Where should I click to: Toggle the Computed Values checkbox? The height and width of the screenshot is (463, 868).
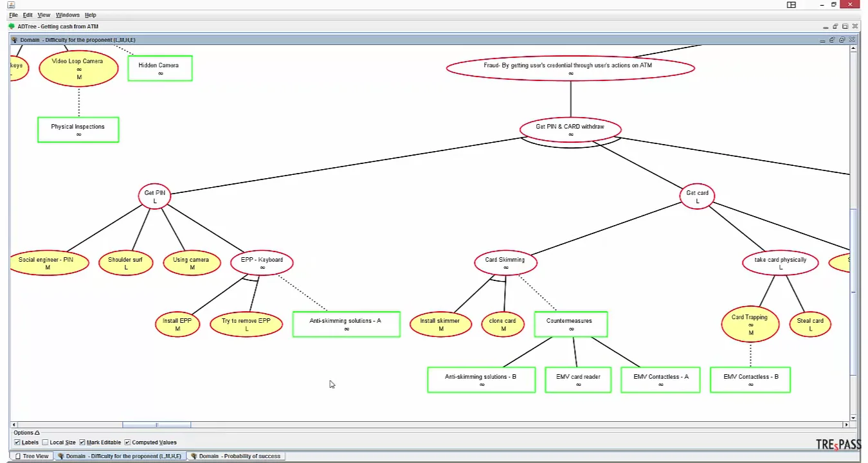[x=127, y=442]
